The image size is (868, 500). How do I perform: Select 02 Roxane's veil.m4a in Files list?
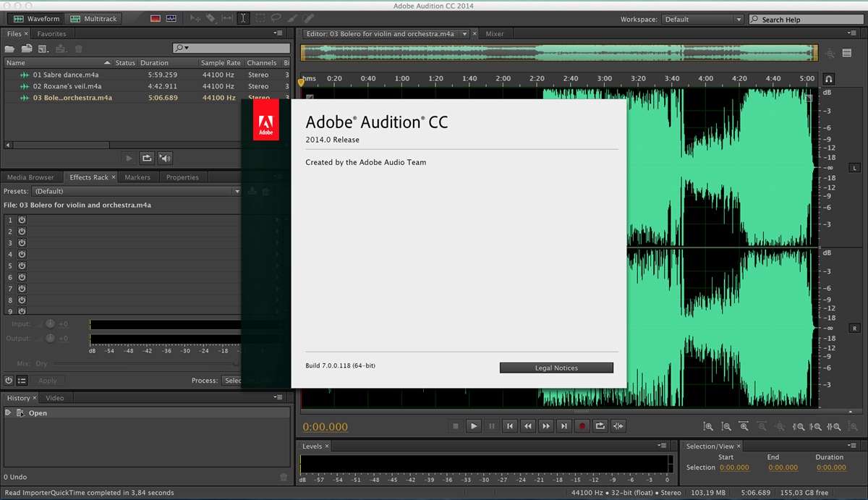[67, 86]
